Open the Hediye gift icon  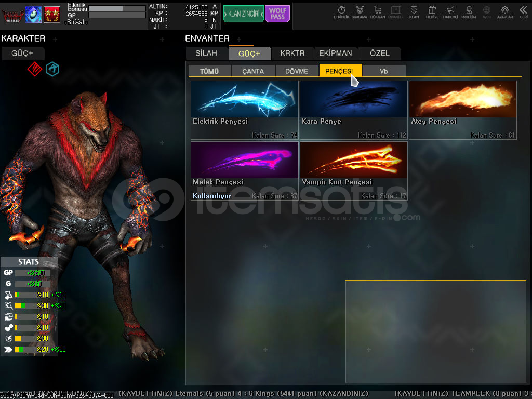point(432,12)
